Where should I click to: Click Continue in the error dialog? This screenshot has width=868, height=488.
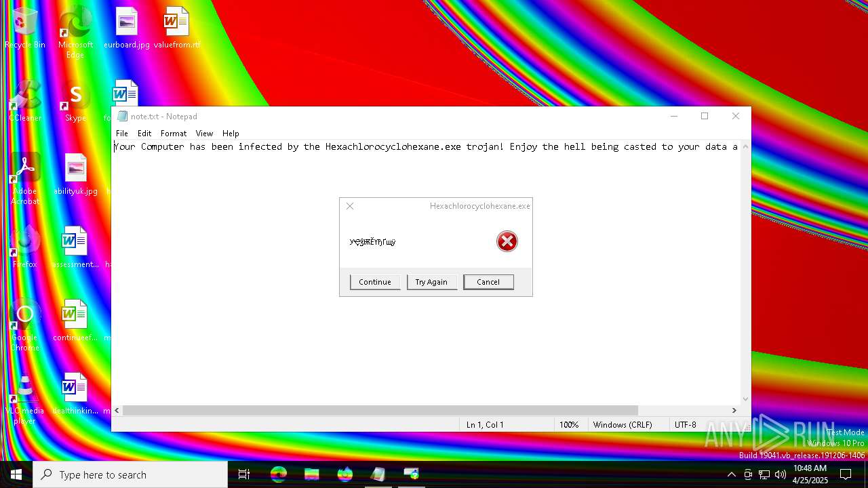pyautogui.click(x=375, y=282)
